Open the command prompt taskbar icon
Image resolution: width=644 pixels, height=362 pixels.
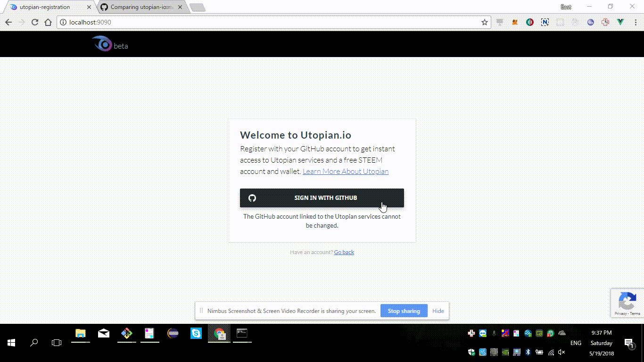coord(242,334)
